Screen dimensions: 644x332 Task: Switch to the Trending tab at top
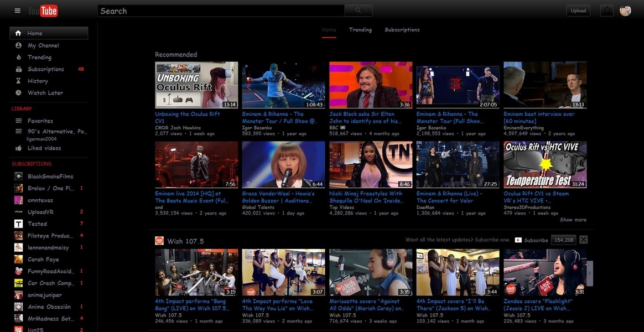pyautogui.click(x=360, y=29)
